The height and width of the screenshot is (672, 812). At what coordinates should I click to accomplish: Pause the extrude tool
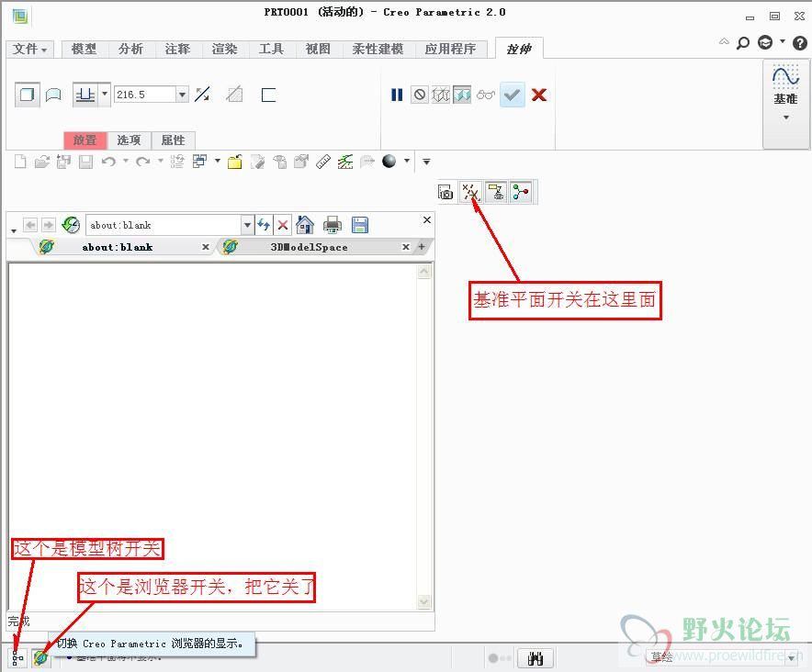pos(397,95)
